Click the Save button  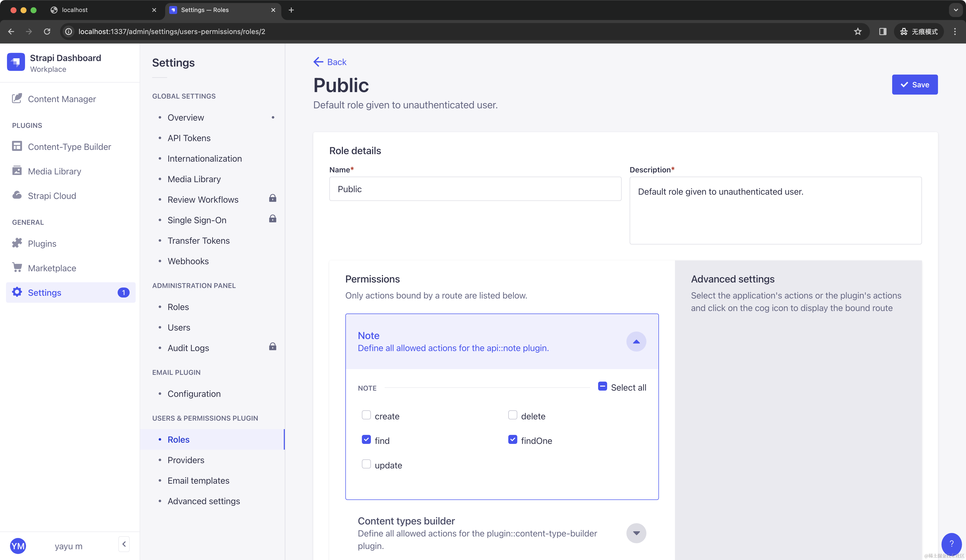(914, 85)
